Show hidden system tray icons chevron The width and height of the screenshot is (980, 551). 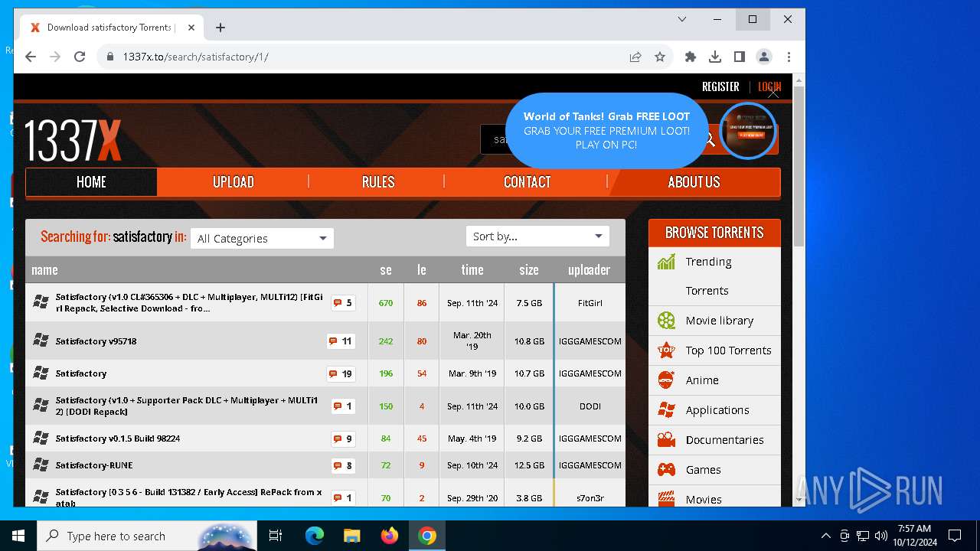click(x=825, y=536)
